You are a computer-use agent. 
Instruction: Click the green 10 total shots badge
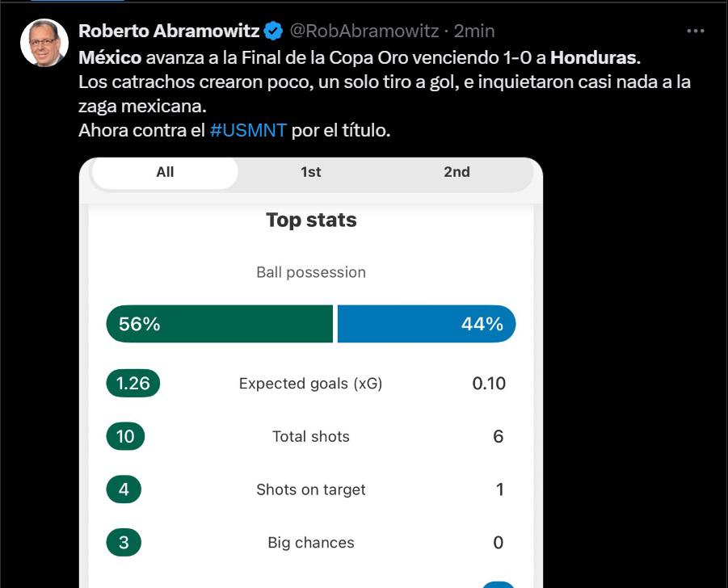tap(125, 436)
